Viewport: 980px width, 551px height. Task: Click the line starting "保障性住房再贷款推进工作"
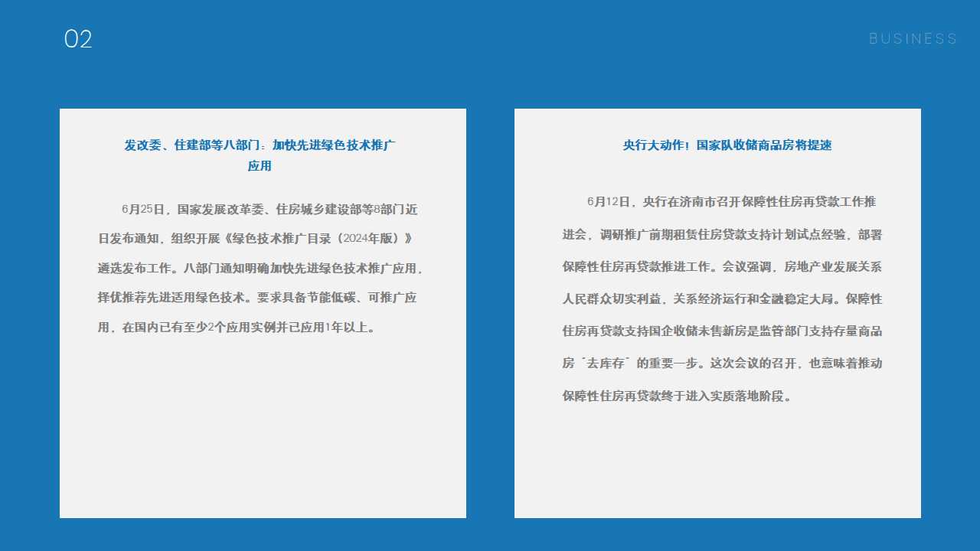point(722,267)
